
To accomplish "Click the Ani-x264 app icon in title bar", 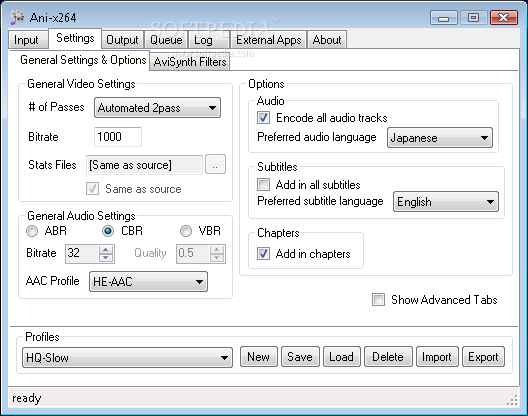I will pyautogui.click(x=17, y=17).
